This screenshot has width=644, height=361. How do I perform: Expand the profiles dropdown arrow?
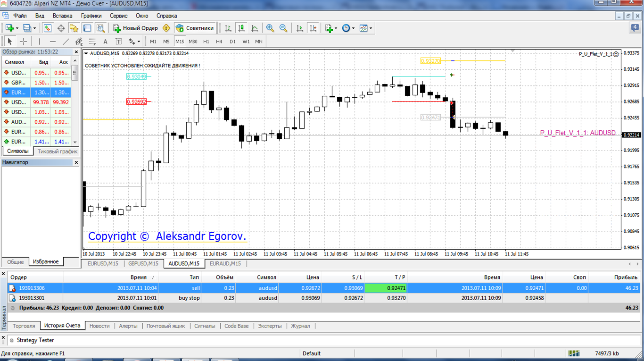pyautogui.click(x=34, y=28)
